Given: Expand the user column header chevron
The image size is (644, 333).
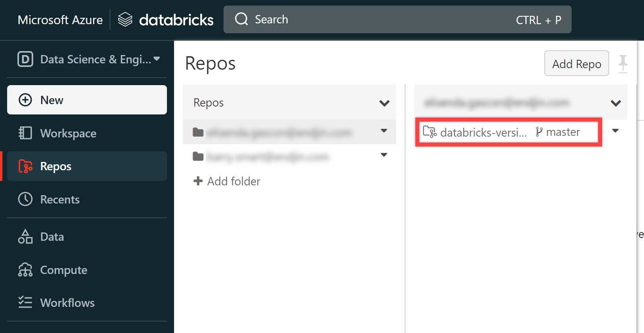Looking at the screenshot, I should [x=616, y=103].
